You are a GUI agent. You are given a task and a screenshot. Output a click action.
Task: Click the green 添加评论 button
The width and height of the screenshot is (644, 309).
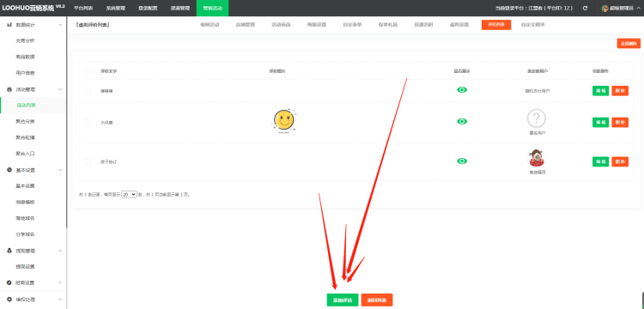click(x=343, y=300)
